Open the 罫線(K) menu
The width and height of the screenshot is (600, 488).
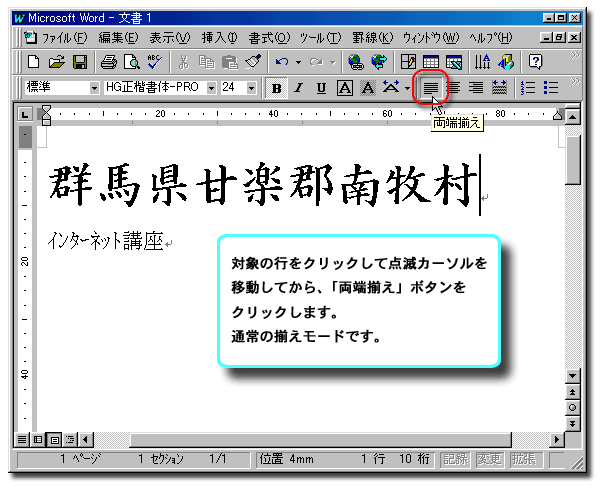coord(372,38)
